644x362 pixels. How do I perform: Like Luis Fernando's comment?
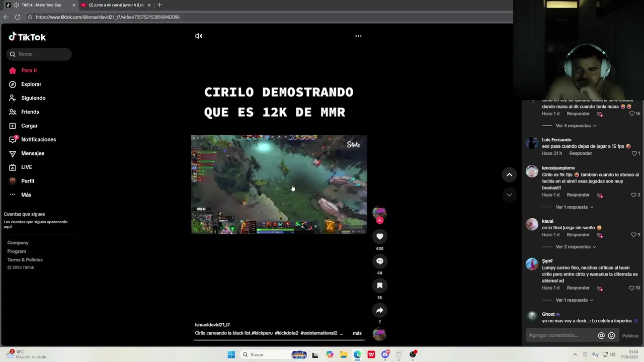pos(634,153)
